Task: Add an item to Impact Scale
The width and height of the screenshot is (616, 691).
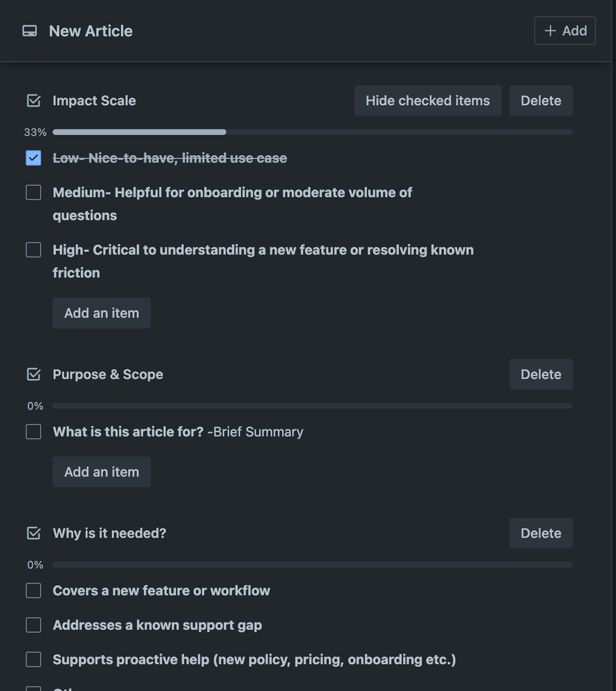Action: pos(102,313)
